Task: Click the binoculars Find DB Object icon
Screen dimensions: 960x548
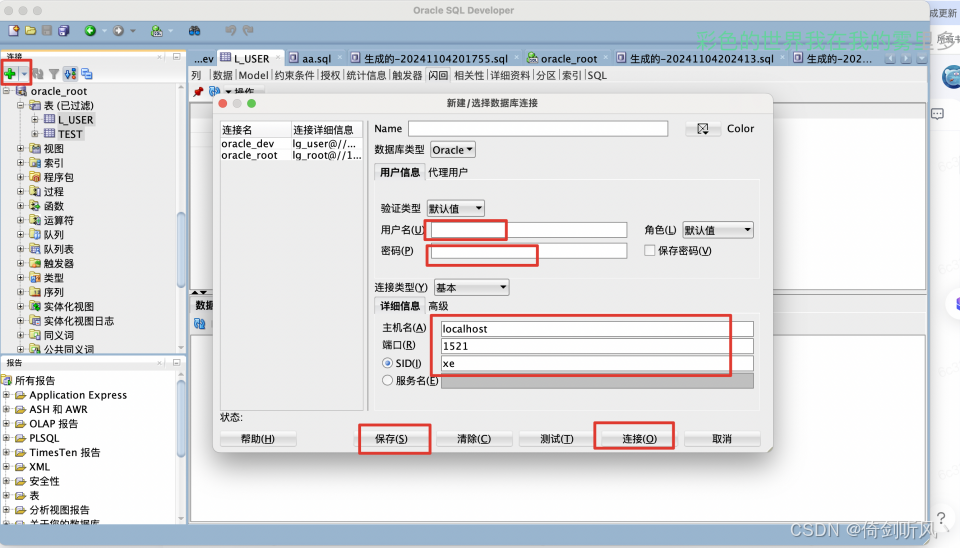Action: coord(195,31)
